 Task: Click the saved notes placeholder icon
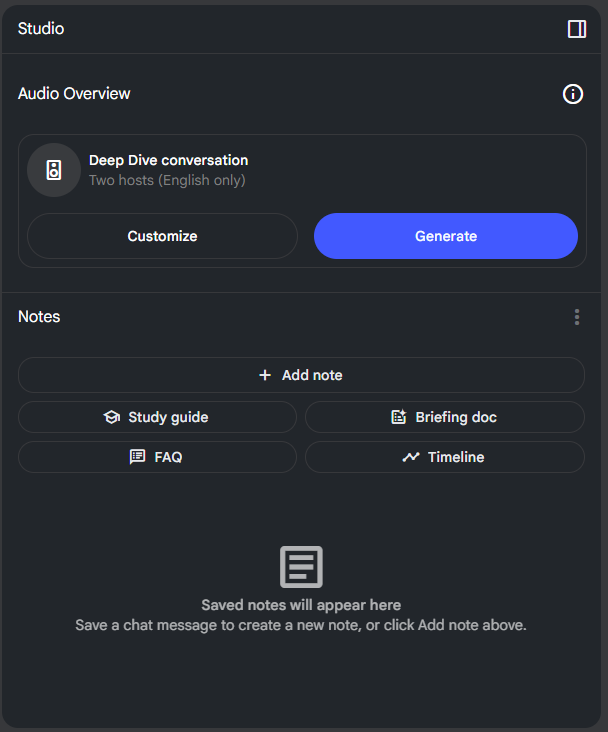pos(301,567)
